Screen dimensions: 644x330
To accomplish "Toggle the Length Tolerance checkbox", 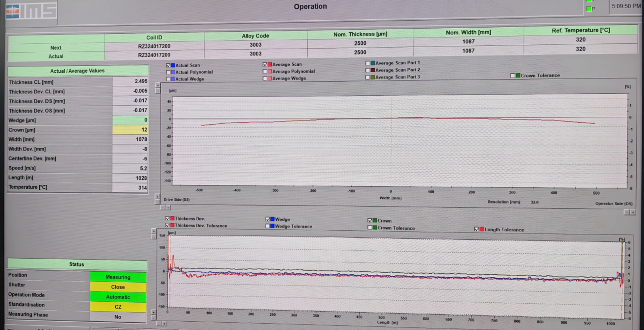I will [476, 229].
